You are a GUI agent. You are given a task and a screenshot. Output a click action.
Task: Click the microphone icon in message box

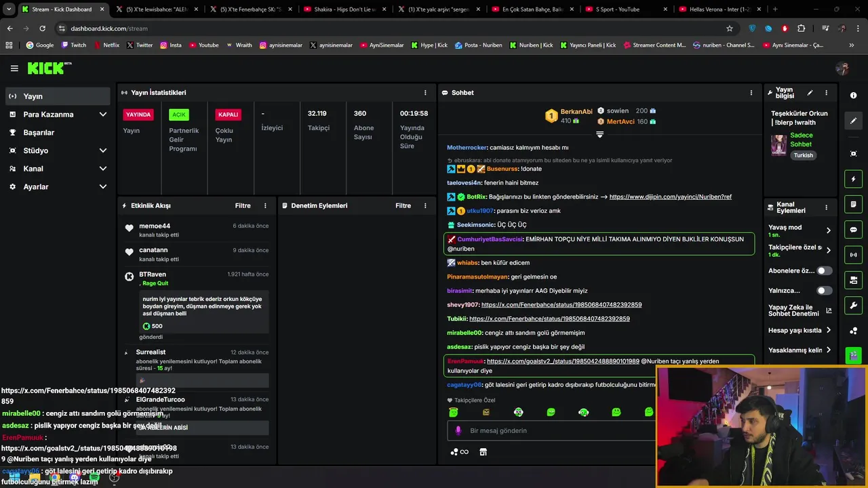point(458,430)
